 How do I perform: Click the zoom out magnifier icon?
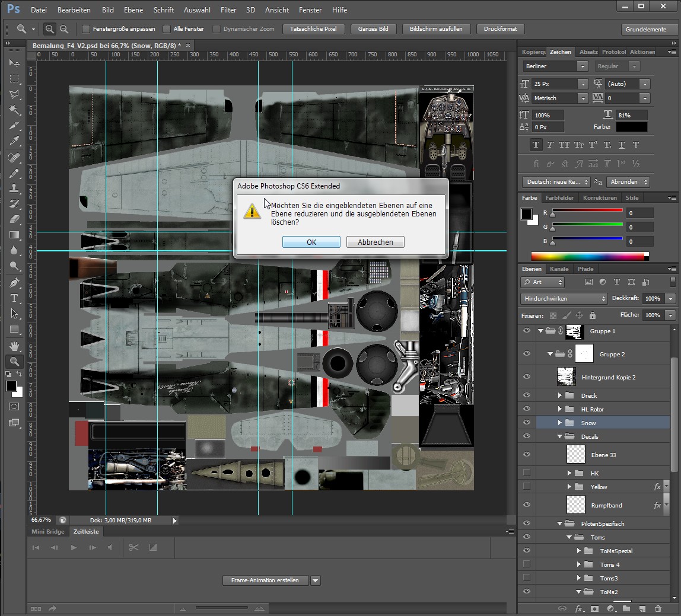[x=64, y=29]
